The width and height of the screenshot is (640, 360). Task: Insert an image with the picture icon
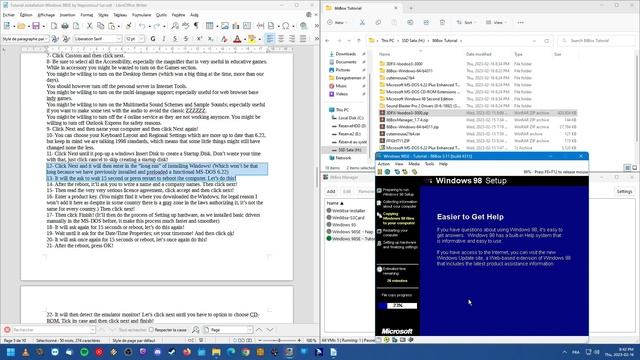pos(225,26)
